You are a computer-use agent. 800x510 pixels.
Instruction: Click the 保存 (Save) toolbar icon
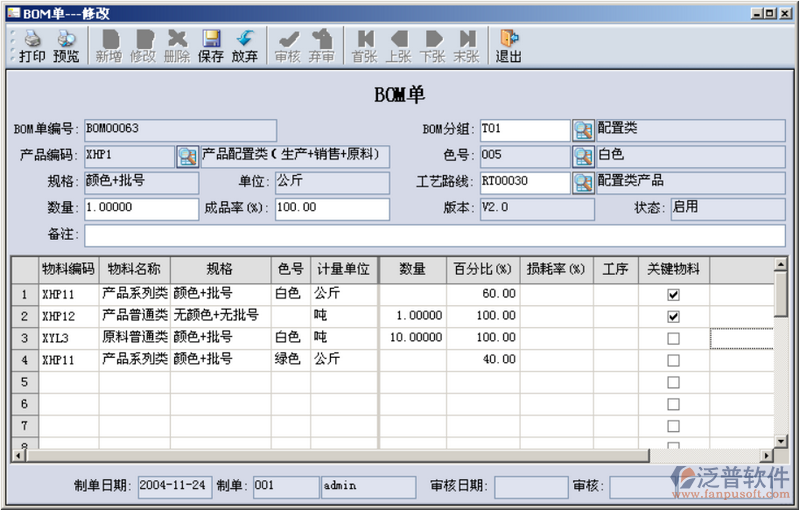(211, 45)
